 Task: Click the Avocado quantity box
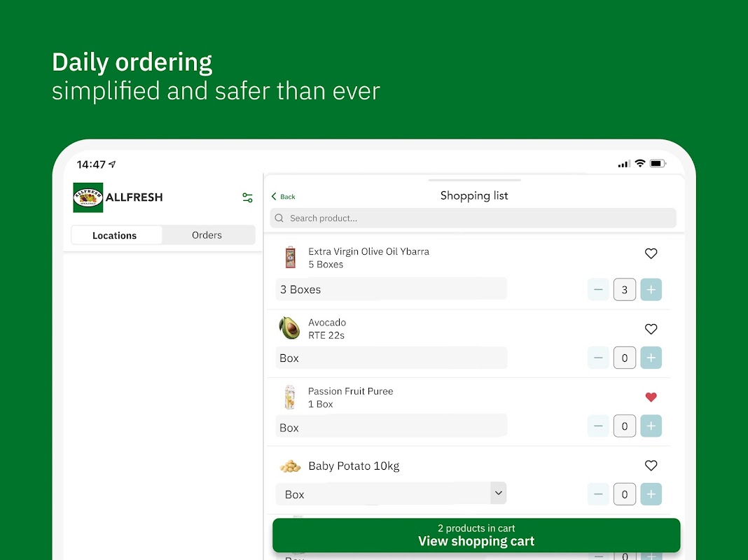pos(625,358)
